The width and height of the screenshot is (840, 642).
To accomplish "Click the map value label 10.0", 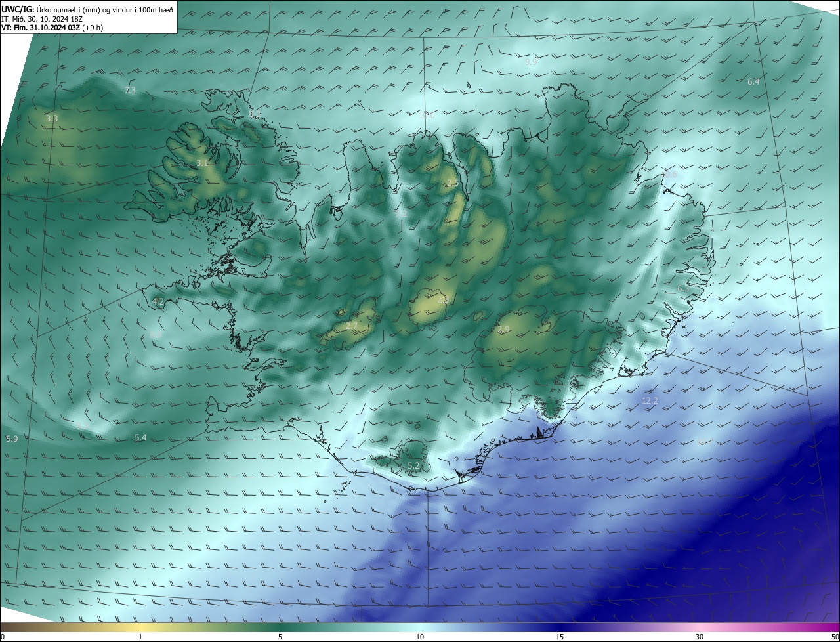I will tap(427, 115).
